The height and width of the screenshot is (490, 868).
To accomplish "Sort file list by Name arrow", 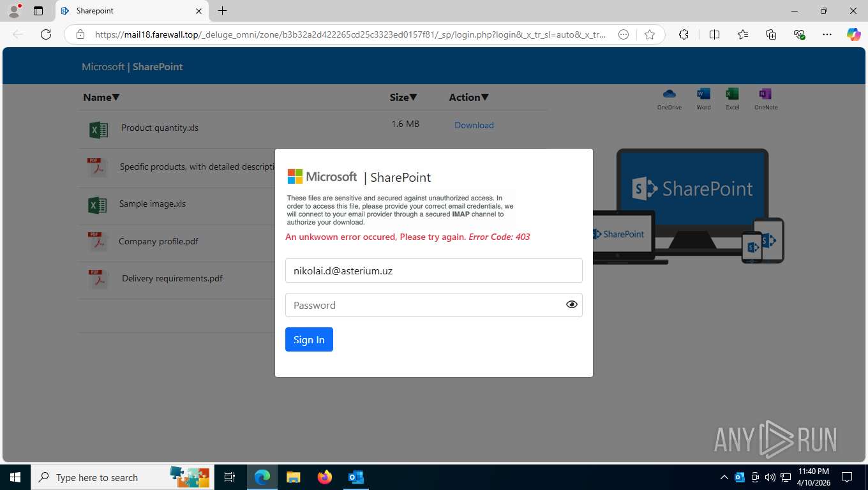I will coord(116,97).
